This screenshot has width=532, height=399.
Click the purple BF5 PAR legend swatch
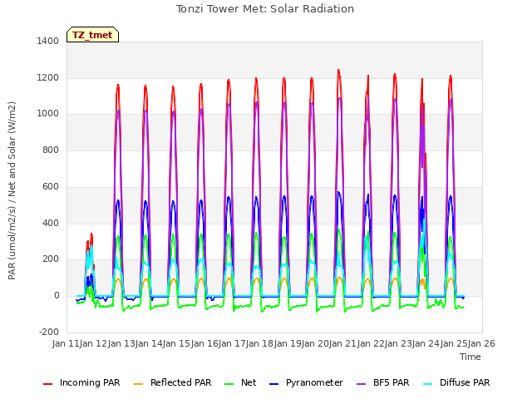pyautogui.click(x=362, y=384)
